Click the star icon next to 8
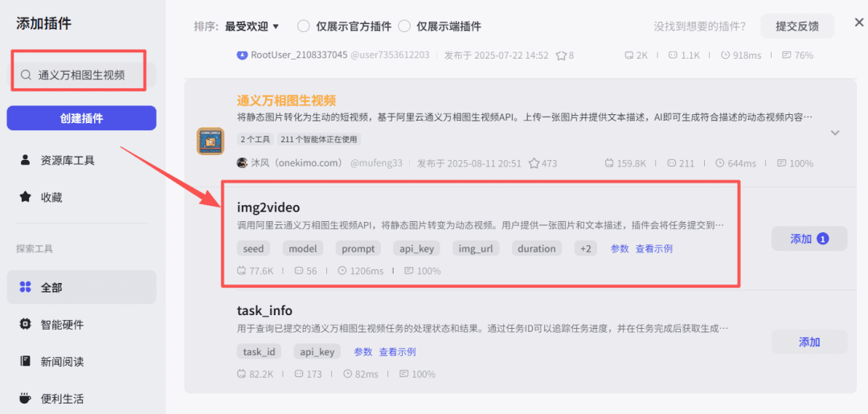The width and height of the screenshot is (868, 414). tap(561, 55)
